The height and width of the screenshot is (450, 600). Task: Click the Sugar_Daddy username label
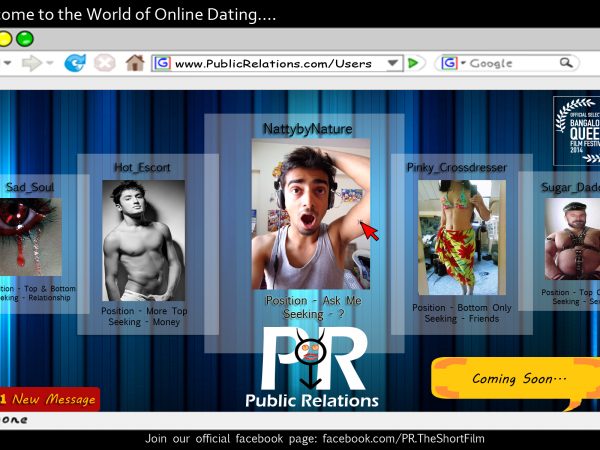pos(570,187)
